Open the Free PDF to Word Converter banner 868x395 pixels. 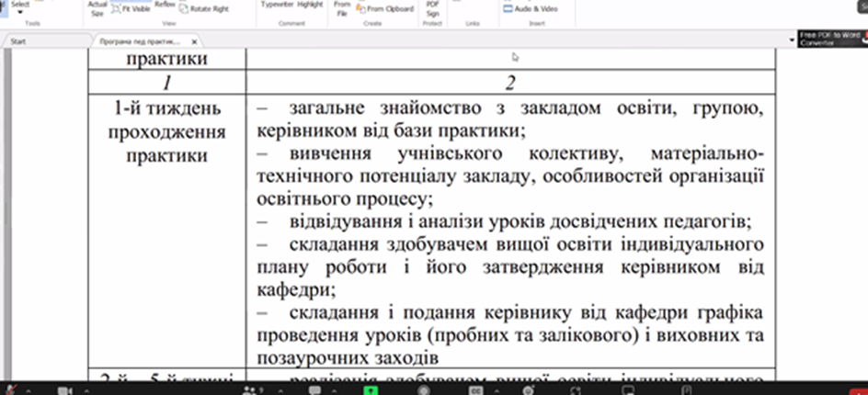coord(832,38)
